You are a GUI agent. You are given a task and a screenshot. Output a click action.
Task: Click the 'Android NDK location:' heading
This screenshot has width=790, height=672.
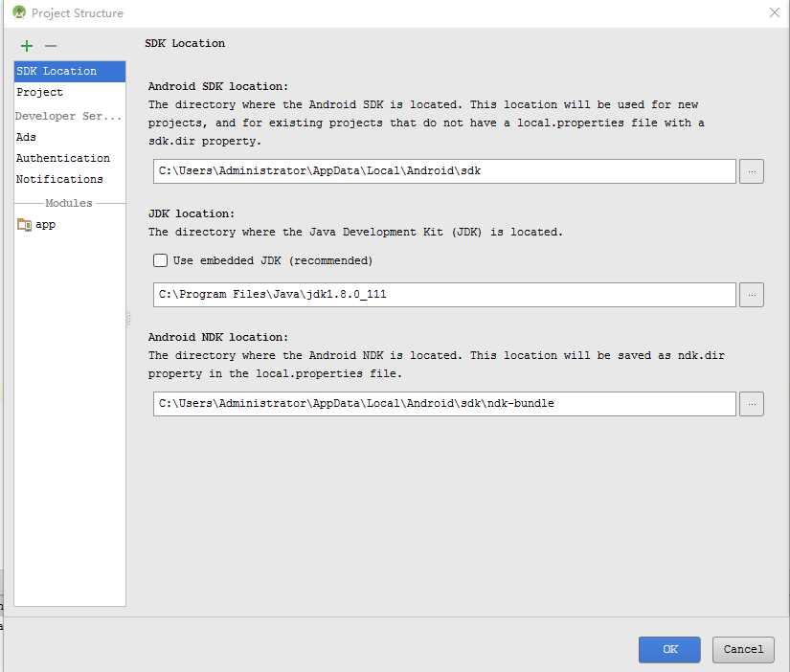coord(218,337)
